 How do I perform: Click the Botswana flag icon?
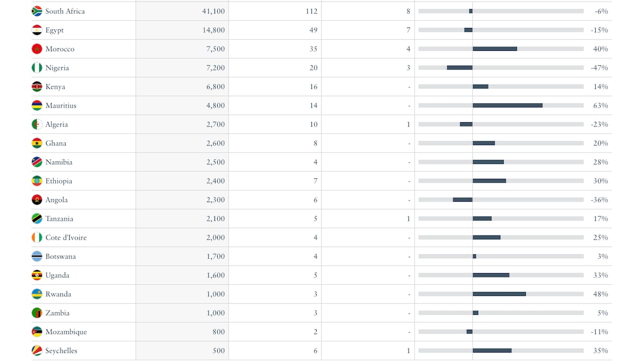pyautogui.click(x=37, y=257)
